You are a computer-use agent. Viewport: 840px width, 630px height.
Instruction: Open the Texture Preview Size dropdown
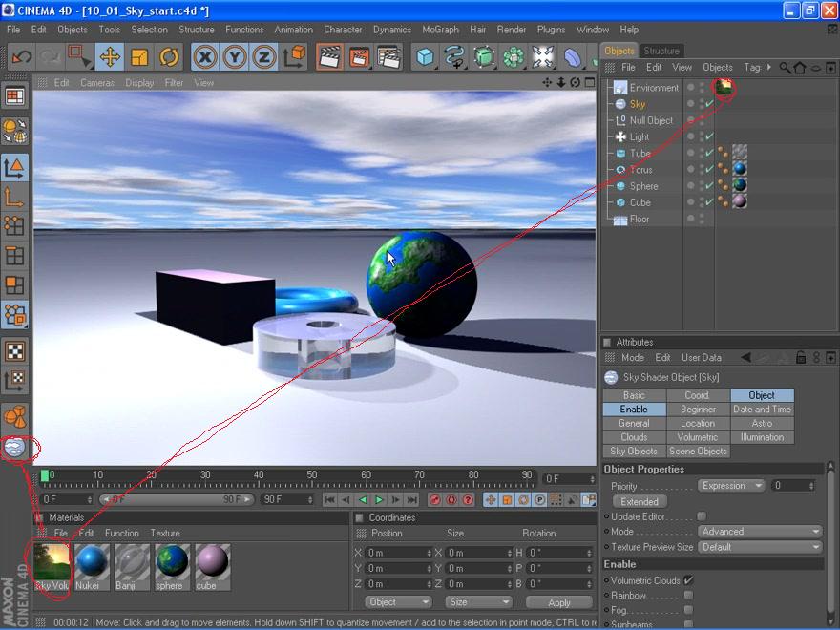(760, 547)
